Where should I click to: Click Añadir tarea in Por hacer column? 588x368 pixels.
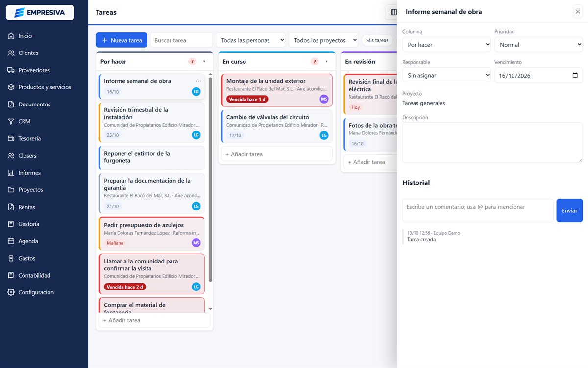[x=154, y=320]
